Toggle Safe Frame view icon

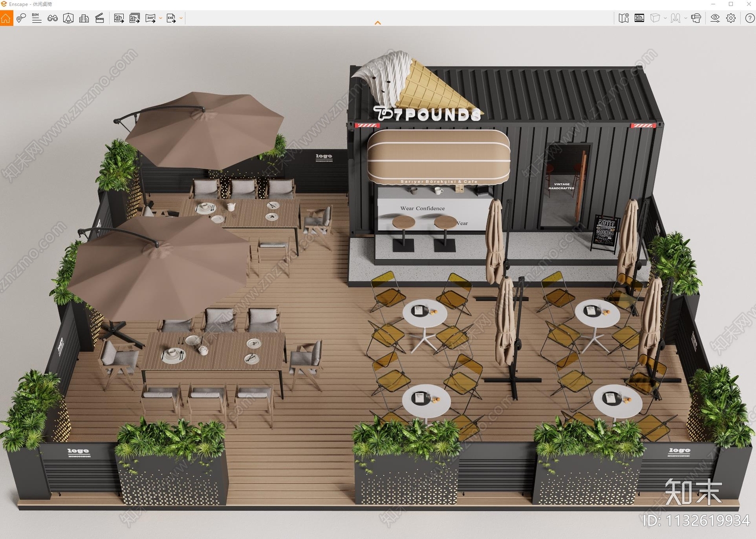pyautogui.click(x=639, y=18)
